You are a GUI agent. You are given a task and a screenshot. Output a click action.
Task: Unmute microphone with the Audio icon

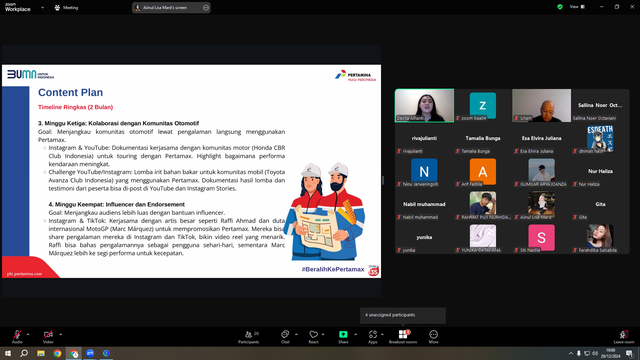(x=17, y=336)
